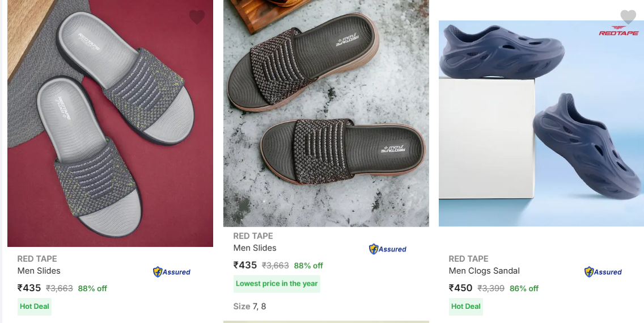Screen dimensions: 644x323
Task: Click the ₹450 price
Action: click(460, 288)
